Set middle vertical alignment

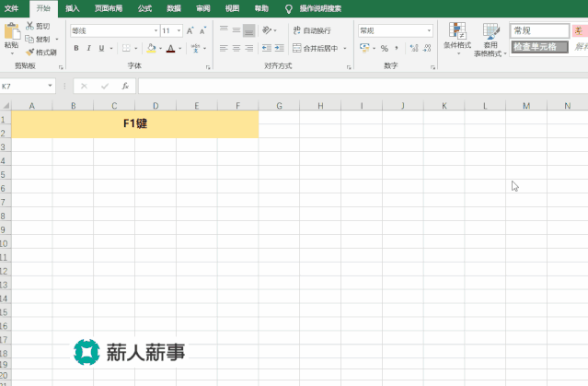point(236,30)
